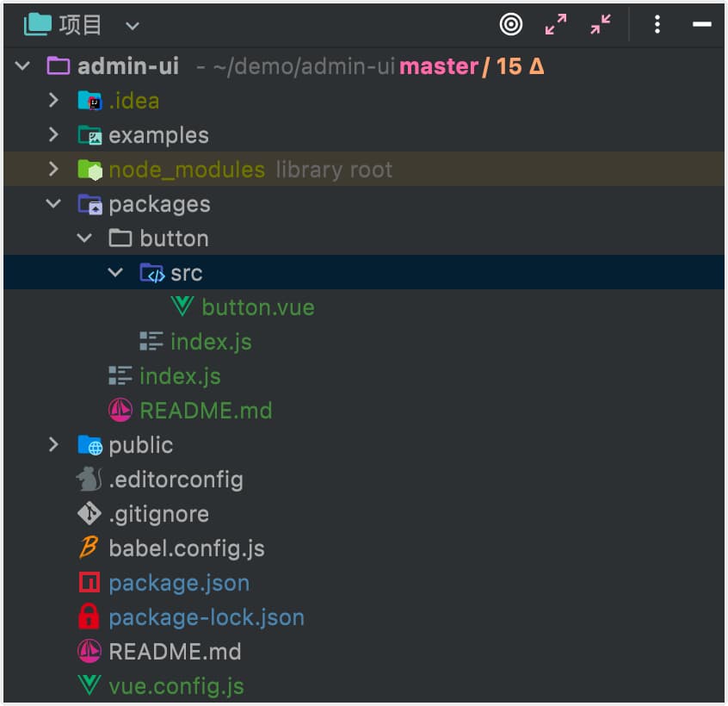728x706 pixels.
Task: Open the project view dropdown arrow
Action: pyautogui.click(x=133, y=26)
